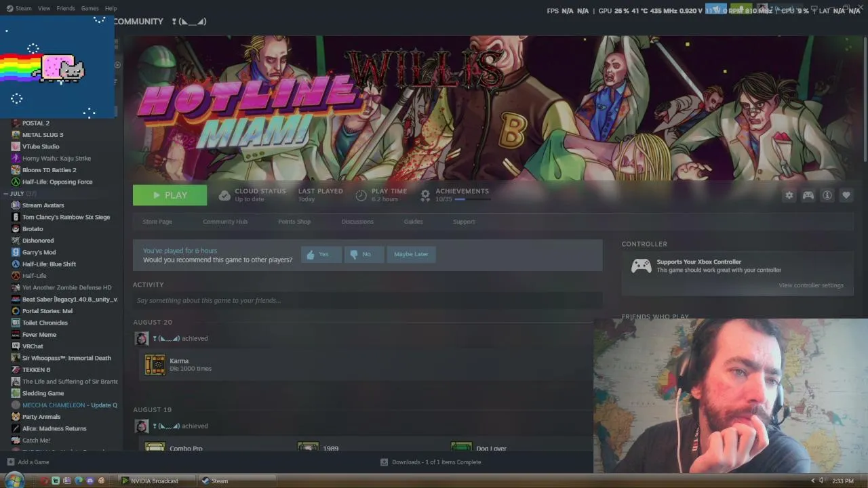The width and height of the screenshot is (868, 488).
Task: Select Bloons TD Battles 2
Action: tap(49, 170)
